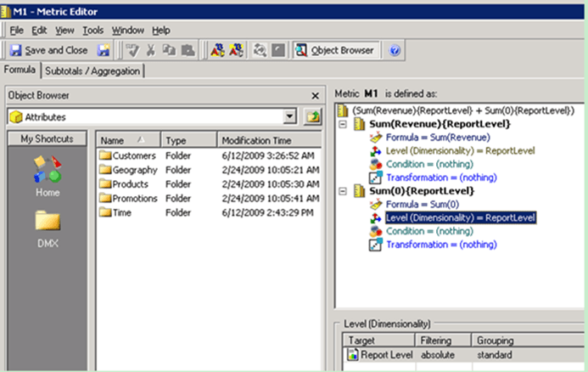Select the Customers folder
Screen dimensions: 588x372
[127, 155]
